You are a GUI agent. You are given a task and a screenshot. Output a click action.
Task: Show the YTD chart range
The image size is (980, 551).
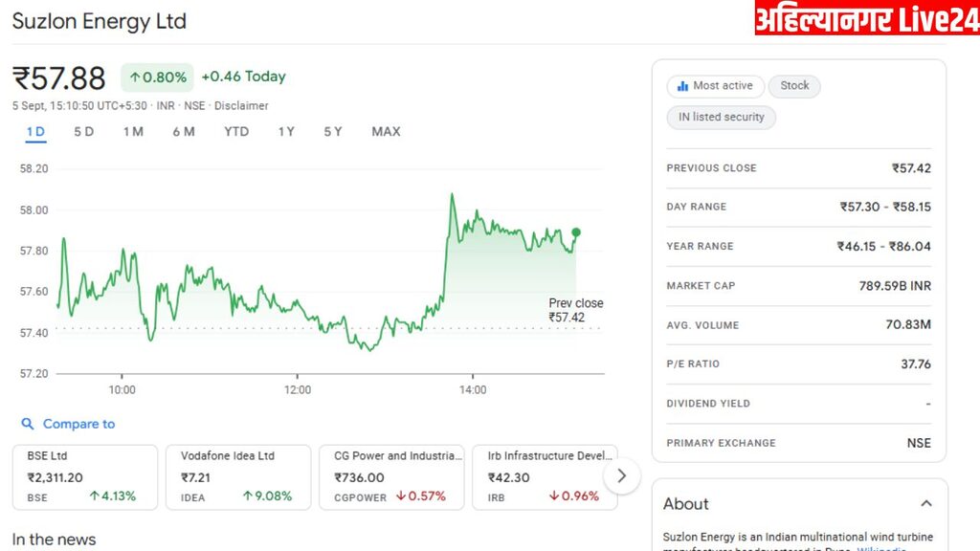click(x=236, y=132)
